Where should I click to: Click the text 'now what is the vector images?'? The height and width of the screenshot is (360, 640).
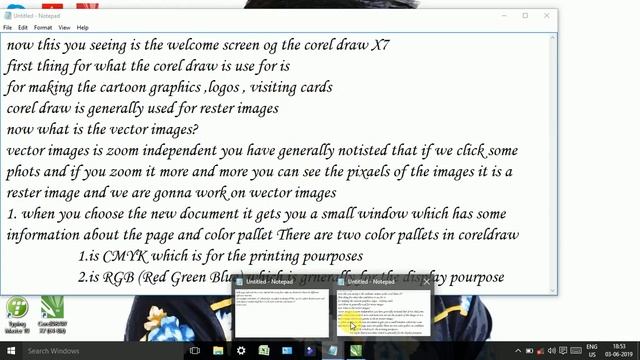102,129
